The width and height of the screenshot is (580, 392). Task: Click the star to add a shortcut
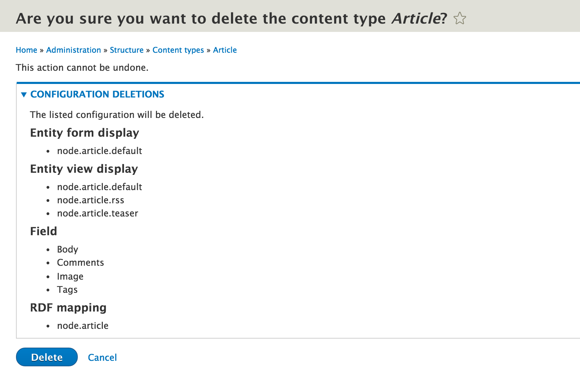(459, 18)
